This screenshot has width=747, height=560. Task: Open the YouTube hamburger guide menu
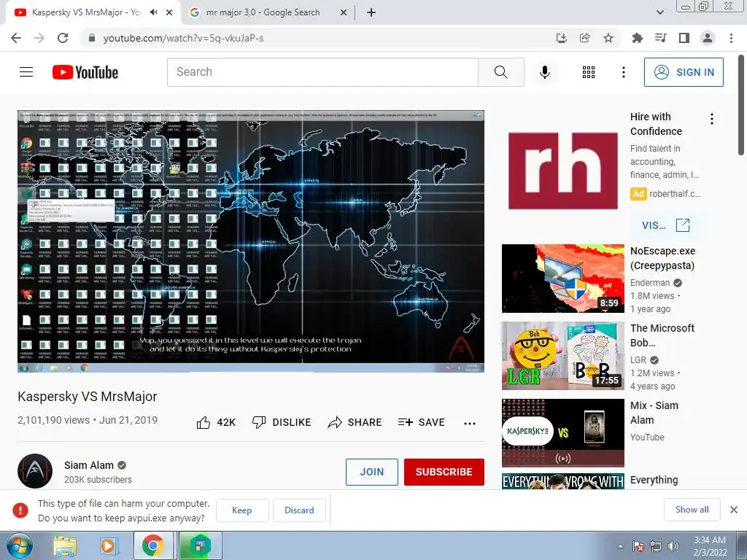click(x=26, y=72)
